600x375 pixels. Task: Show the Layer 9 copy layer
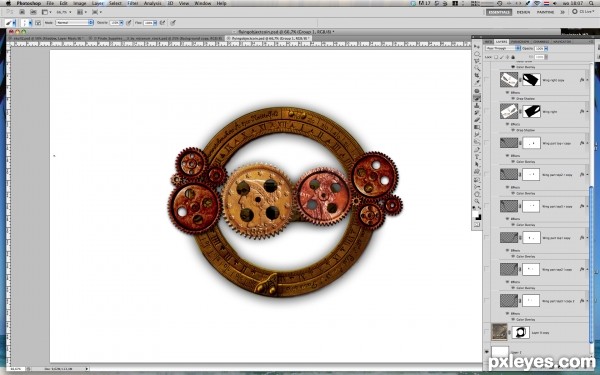(x=487, y=333)
